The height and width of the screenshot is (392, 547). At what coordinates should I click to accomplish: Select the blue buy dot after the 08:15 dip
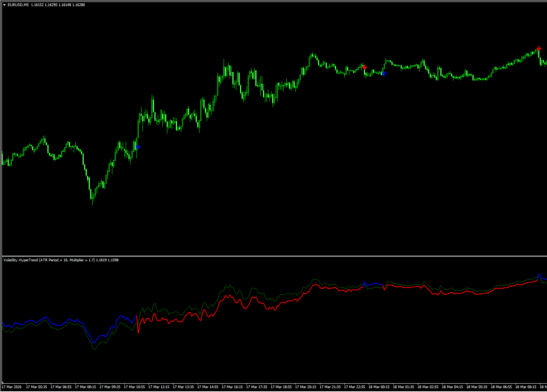click(x=138, y=146)
